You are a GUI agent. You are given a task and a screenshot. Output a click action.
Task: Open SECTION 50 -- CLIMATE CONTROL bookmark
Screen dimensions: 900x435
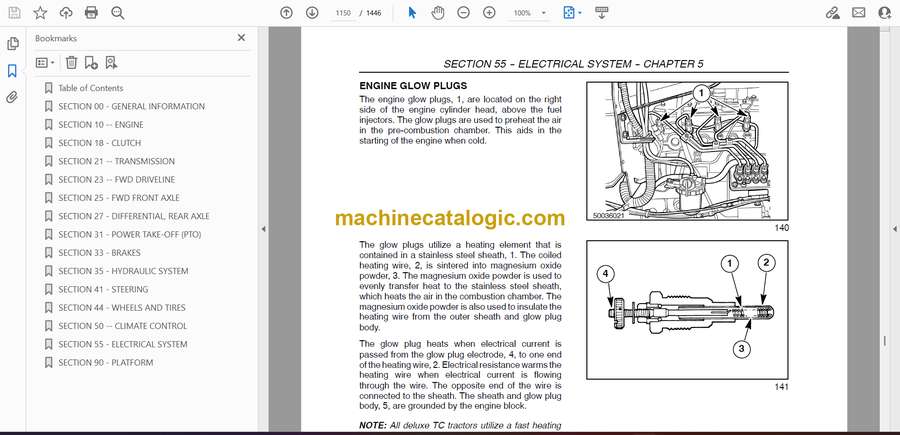123,326
